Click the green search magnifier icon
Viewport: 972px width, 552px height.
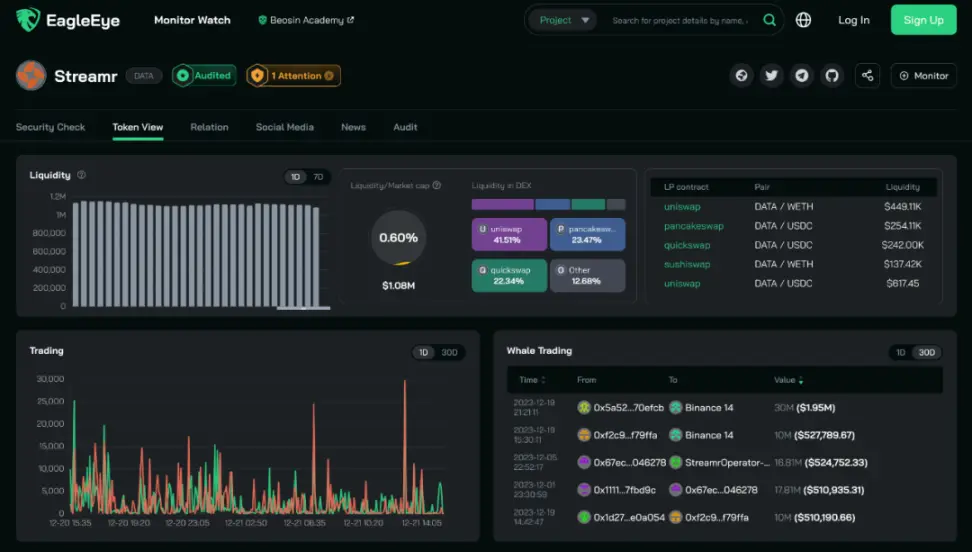click(769, 20)
